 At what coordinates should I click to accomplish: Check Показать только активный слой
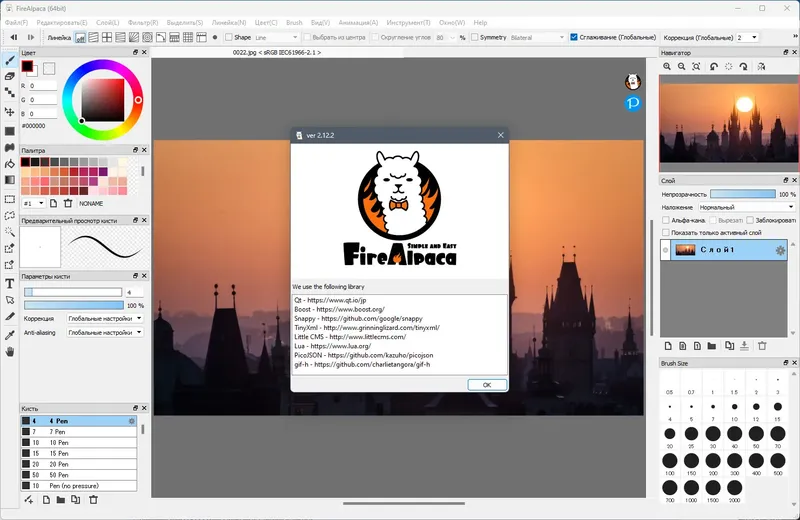666,232
